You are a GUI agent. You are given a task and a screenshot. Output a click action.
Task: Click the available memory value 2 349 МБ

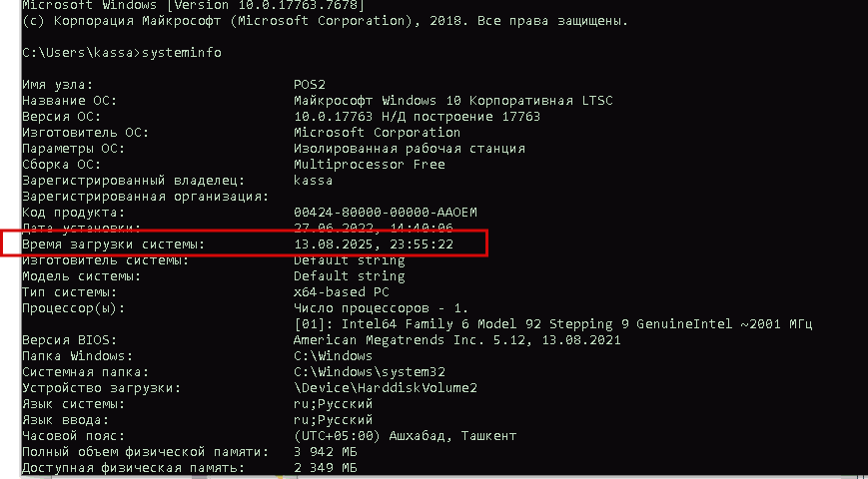click(x=325, y=468)
